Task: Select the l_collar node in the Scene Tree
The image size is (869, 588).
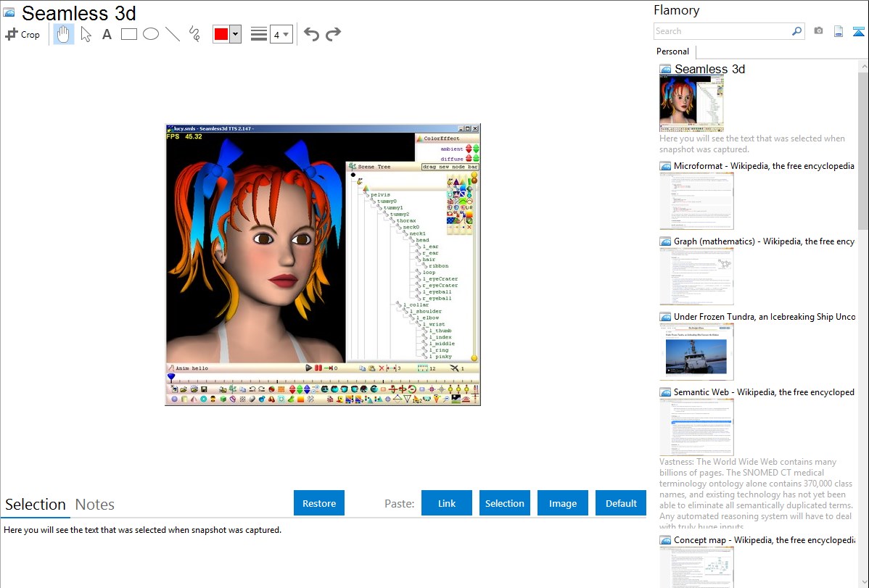Action: coord(416,305)
